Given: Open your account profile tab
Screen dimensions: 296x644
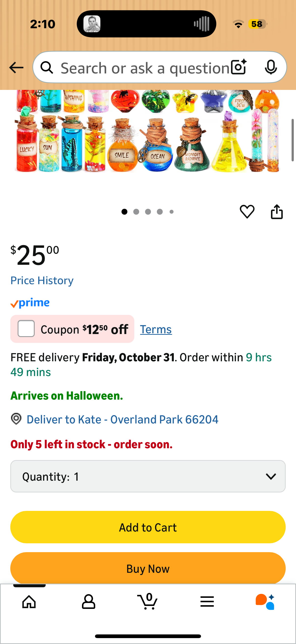Looking at the screenshot, I should tap(89, 602).
